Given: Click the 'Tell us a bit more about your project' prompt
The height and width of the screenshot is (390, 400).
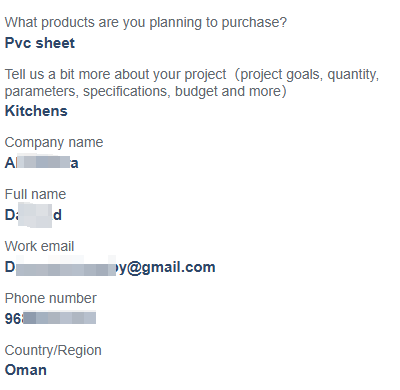Looking at the screenshot, I should click(x=115, y=74).
